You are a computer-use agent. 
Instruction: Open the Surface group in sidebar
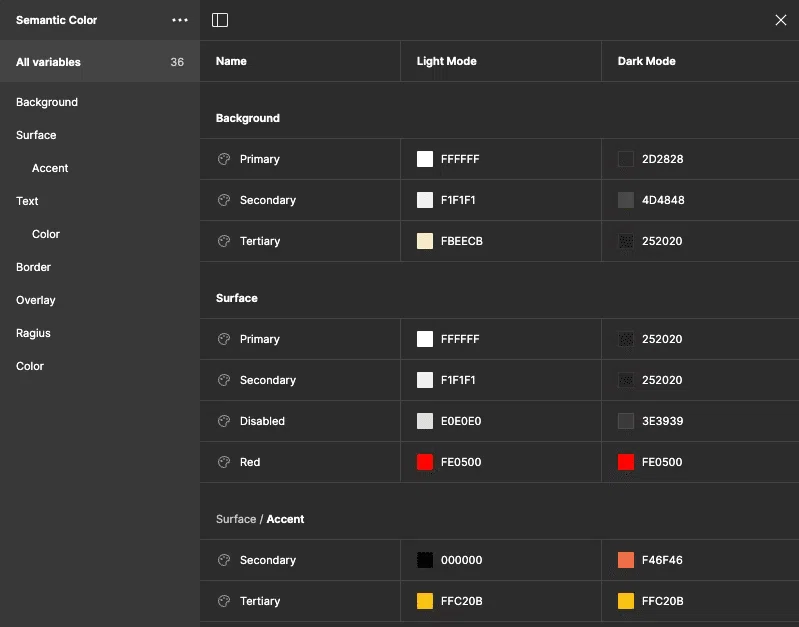click(36, 135)
